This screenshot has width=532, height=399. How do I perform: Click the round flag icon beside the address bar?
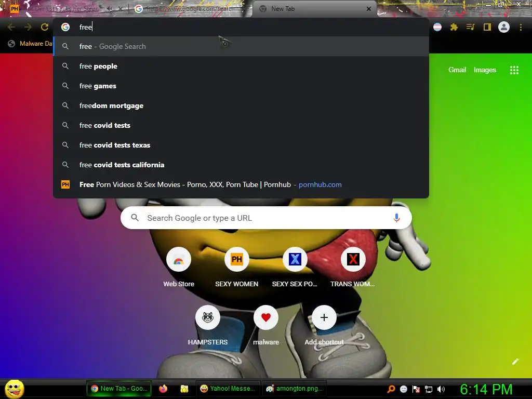point(437,27)
